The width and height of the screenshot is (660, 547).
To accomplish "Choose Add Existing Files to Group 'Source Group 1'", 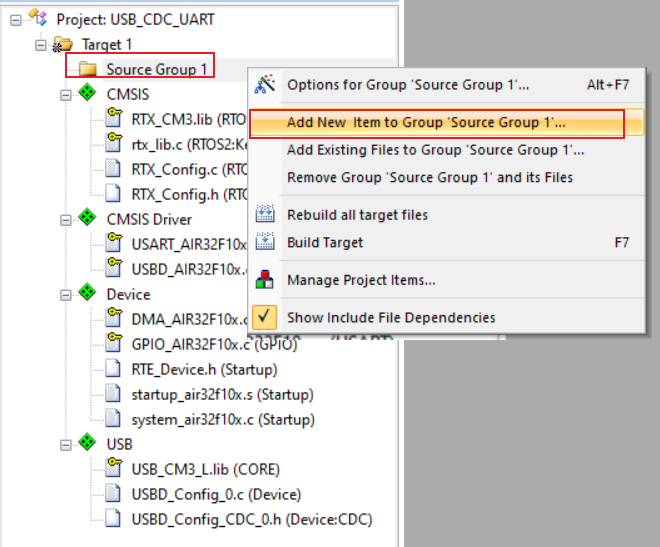I will (x=447, y=150).
